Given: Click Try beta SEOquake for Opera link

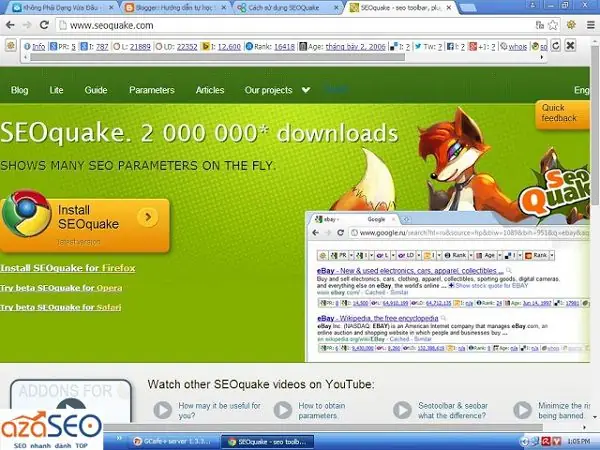Looking at the screenshot, I should (61, 288).
